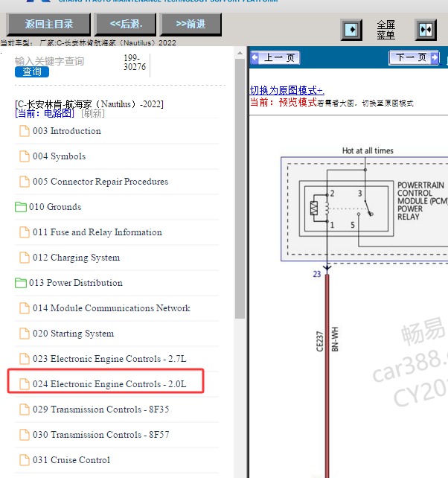Click the document icon beside 031 Cruise Control
The width and height of the screenshot is (448, 478).
[x=25, y=460]
